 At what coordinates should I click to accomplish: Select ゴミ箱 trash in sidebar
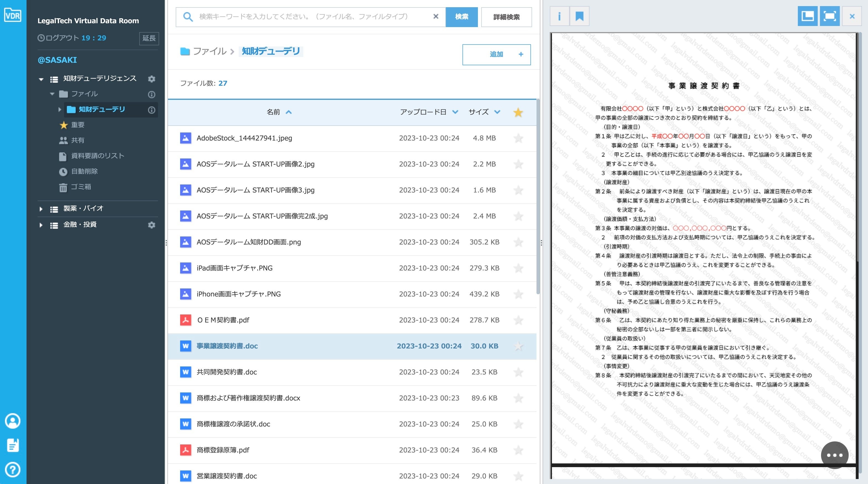tap(81, 187)
